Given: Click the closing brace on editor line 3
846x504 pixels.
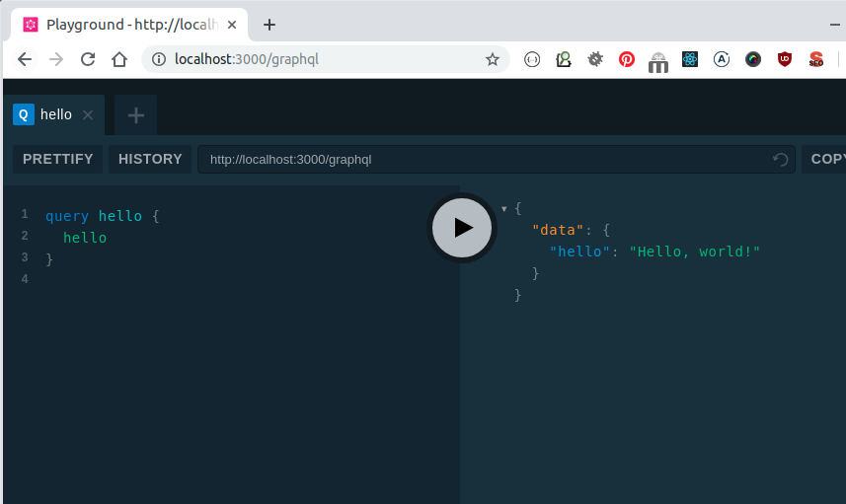Looking at the screenshot, I should tap(49, 259).
